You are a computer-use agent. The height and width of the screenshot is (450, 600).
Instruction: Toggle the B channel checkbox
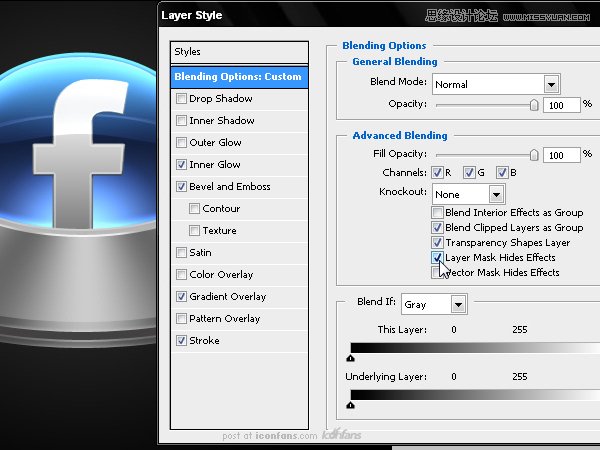(502, 173)
